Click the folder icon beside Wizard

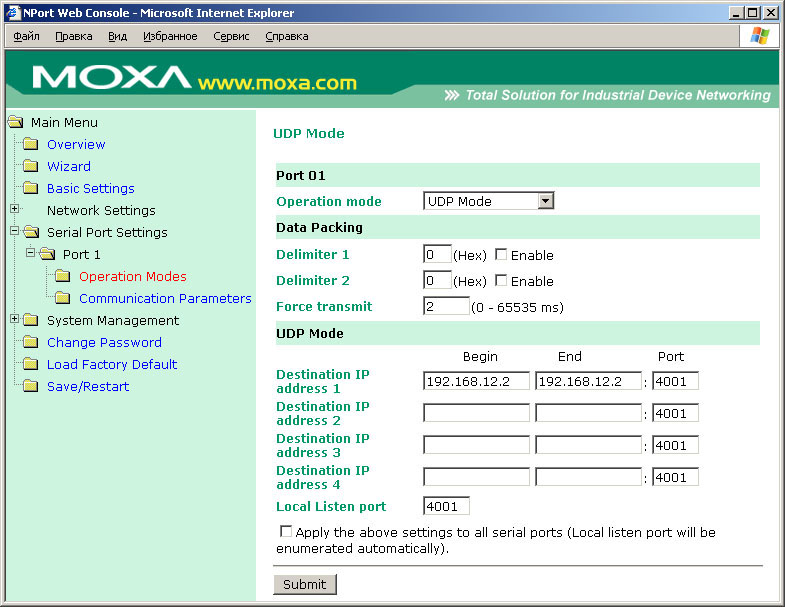pos(30,166)
